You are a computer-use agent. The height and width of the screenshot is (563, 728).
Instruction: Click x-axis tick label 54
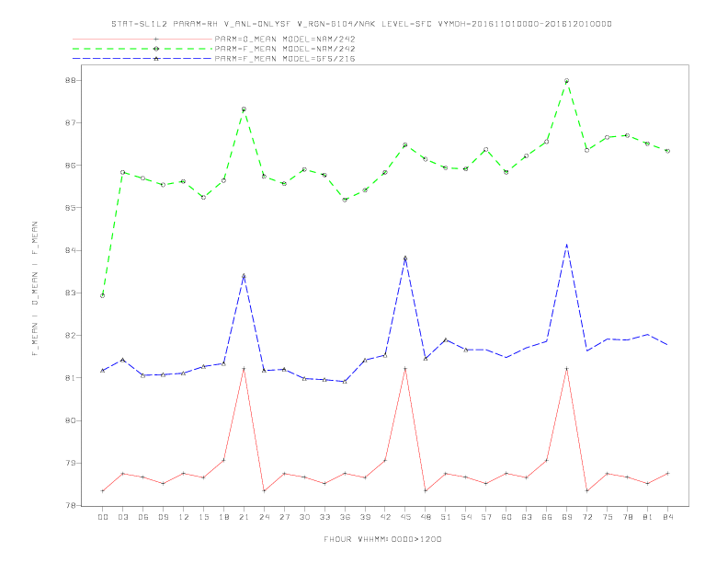(466, 517)
